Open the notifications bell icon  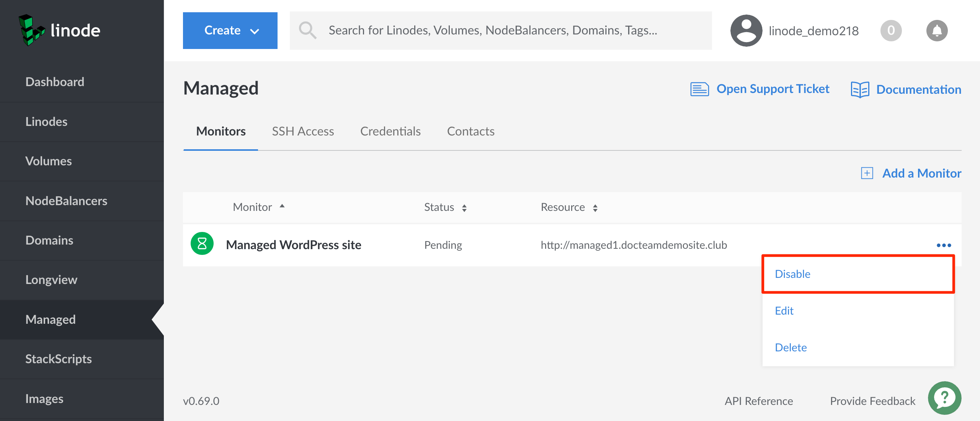(x=936, y=31)
